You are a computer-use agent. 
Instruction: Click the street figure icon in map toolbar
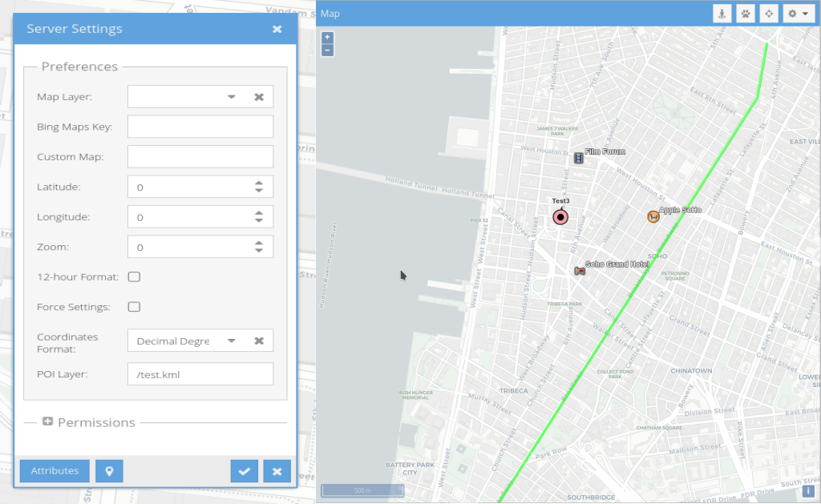[722, 14]
